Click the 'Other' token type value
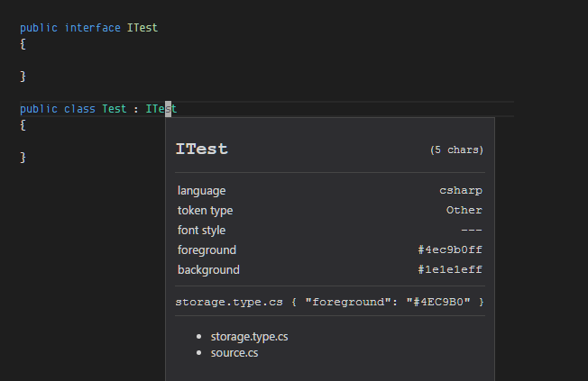588x381 pixels. (464, 211)
